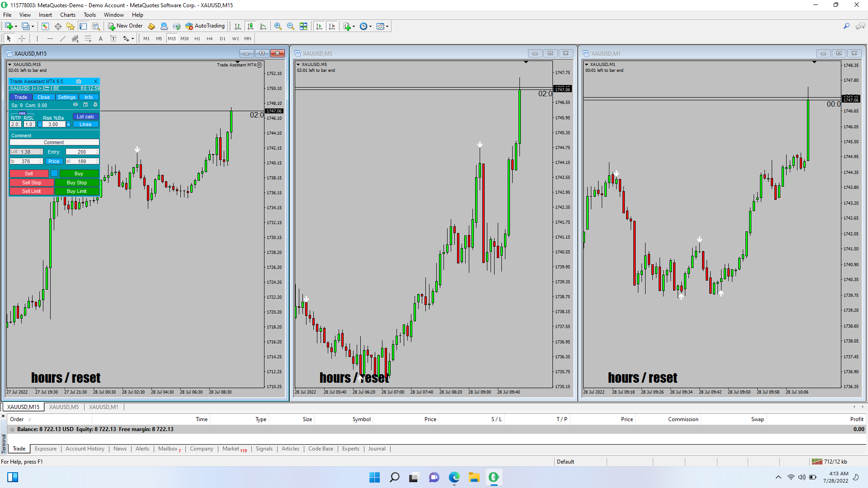The height and width of the screenshot is (488, 868).
Task: Open the Charts menu
Action: click(x=68, y=15)
